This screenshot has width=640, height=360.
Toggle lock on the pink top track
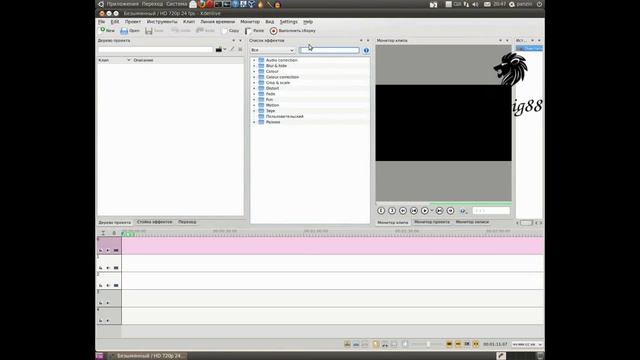101,250
